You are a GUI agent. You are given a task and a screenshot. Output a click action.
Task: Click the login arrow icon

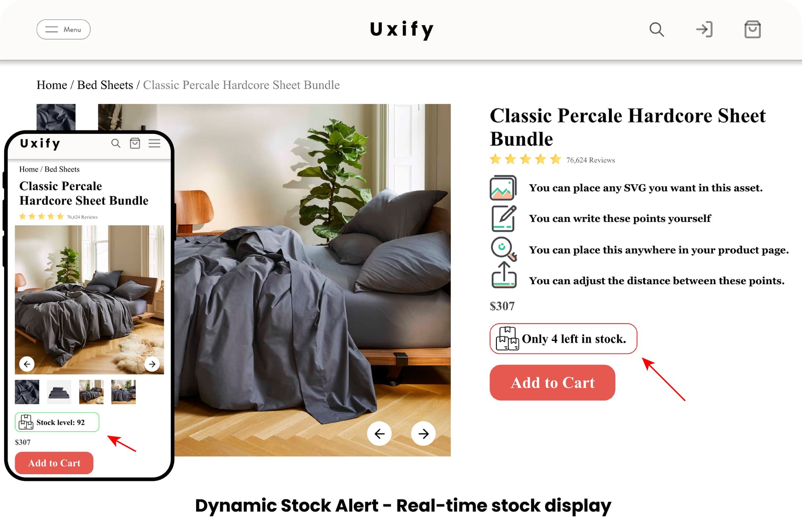coord(704,29)
